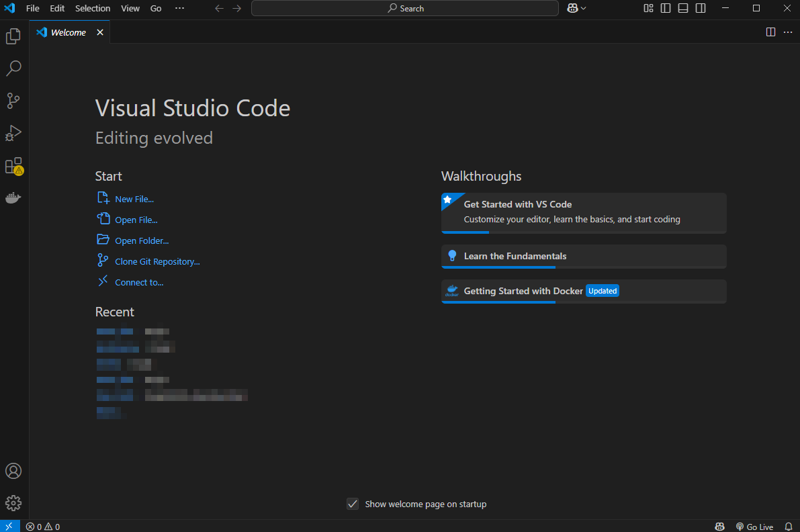This screenshot has height=532, width=800.
Task: Open the View menu
Action: coord(130,8)
